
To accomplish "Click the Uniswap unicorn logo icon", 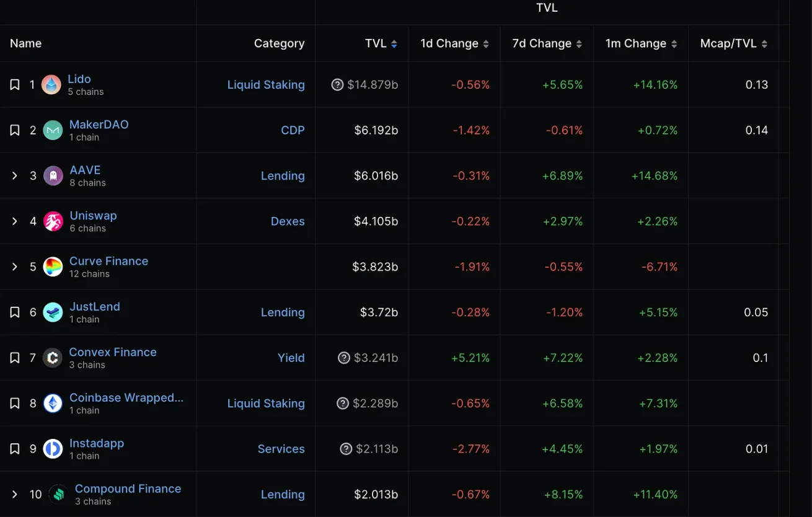I will coord(53,221).
